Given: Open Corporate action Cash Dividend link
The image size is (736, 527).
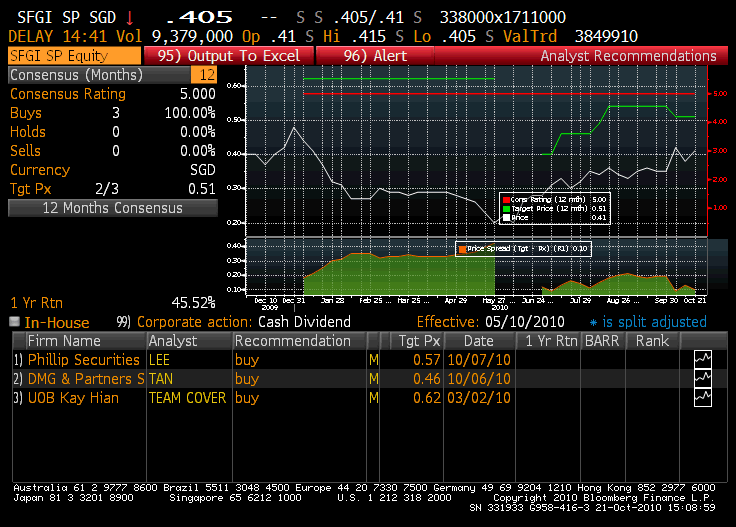Looking at the screenshot, I should tap(234, 322).
